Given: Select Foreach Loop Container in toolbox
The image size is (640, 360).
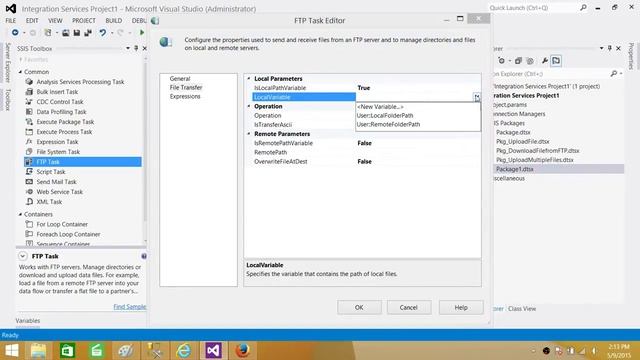Looking at the screenshot, I should [x=68, y=234].
